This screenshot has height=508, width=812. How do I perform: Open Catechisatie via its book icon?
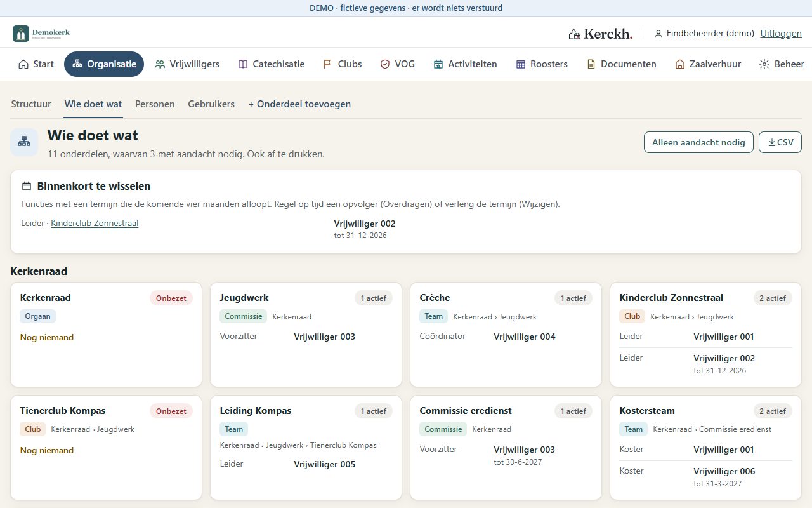click(x=243, y=64)
